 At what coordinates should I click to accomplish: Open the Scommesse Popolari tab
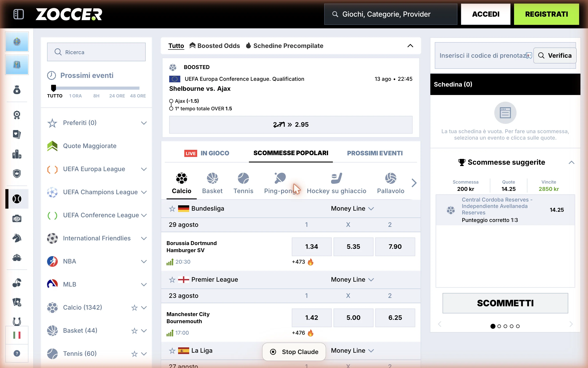[291, 153]
